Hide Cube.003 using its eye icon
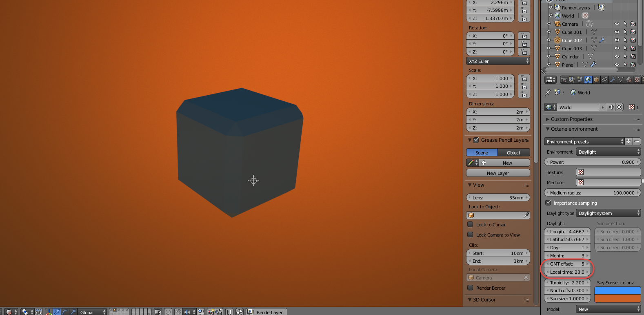The width and height of the screenshot is (644, 315). (617, 48)
